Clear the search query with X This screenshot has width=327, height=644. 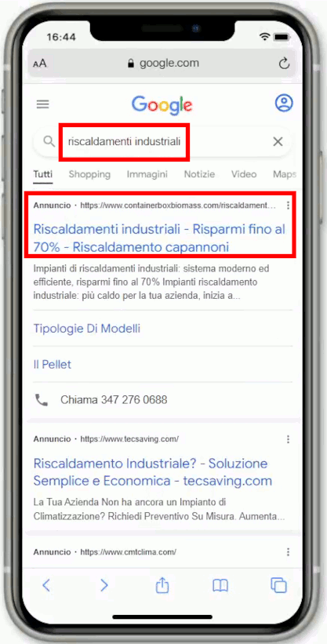278,142
